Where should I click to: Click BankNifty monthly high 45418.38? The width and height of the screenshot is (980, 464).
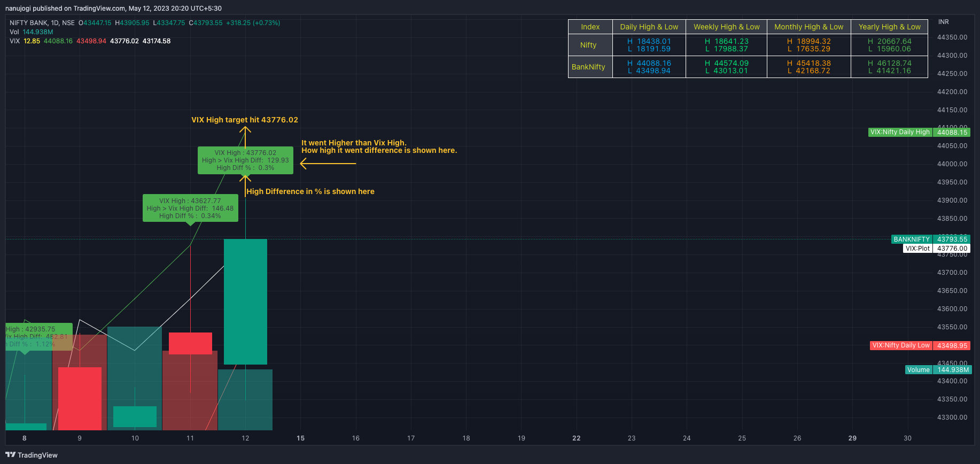809,63
